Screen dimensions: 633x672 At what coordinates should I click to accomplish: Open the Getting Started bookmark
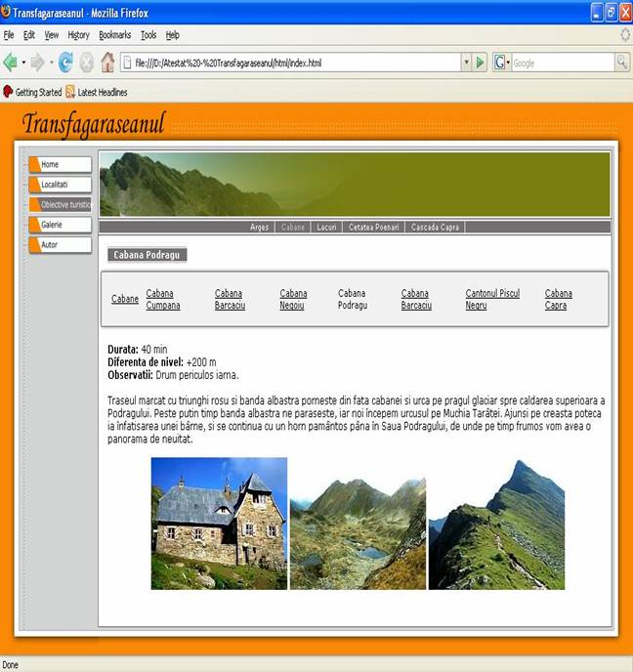32,93
